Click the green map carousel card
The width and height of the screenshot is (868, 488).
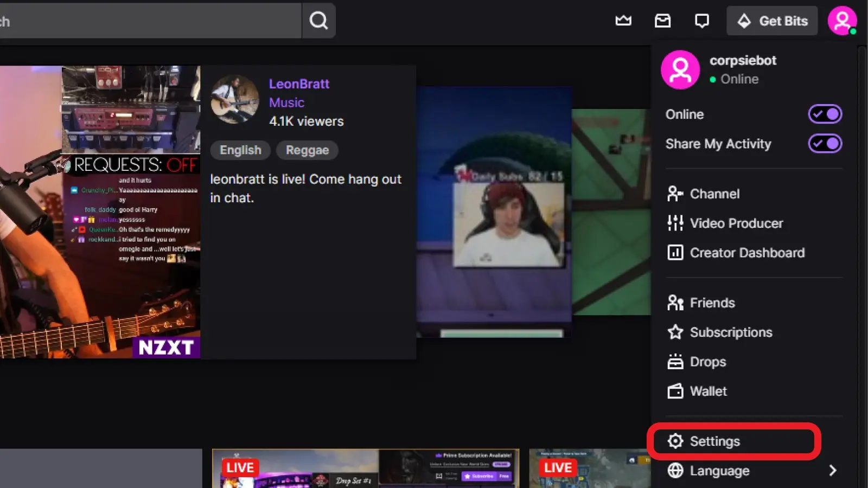(x=611, y=211)
